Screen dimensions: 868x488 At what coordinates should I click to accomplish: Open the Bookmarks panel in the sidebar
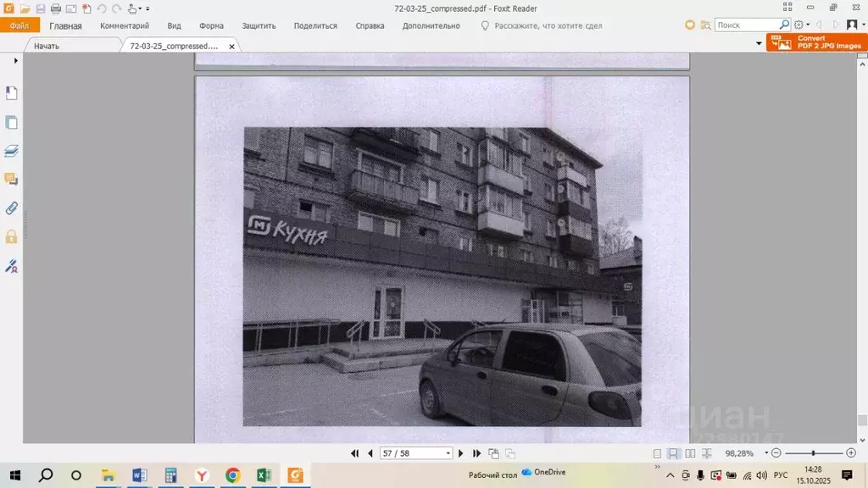pyautogui.click(x=12, y=92)
